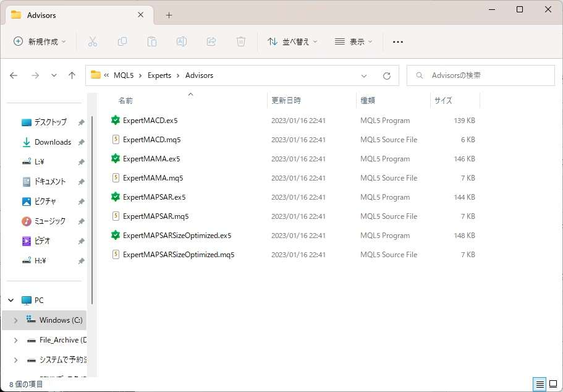Go up one folder level

pyautogui.click(x=72, y=75)
